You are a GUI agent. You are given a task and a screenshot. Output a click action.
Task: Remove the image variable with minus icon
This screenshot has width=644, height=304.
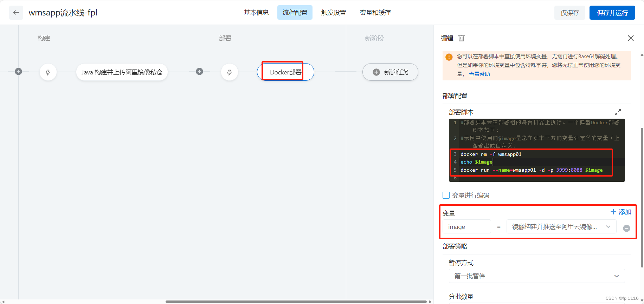click(x=626, y=228)
